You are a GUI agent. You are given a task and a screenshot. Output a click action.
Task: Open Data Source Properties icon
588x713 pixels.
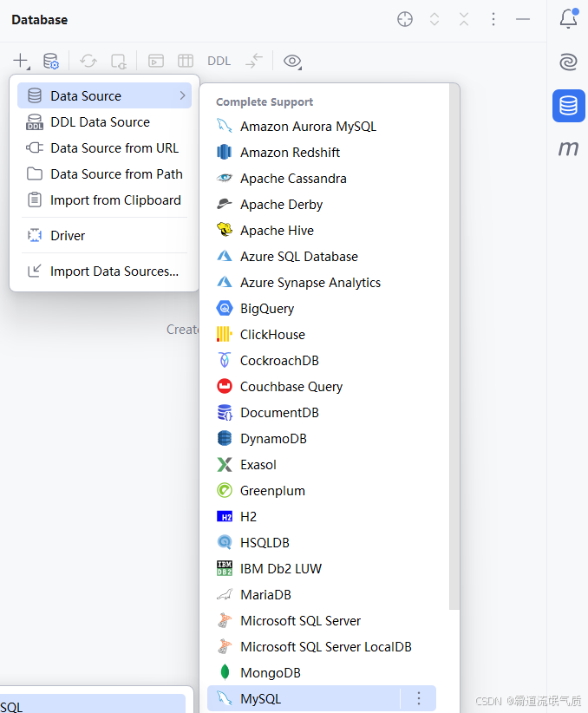50,61
